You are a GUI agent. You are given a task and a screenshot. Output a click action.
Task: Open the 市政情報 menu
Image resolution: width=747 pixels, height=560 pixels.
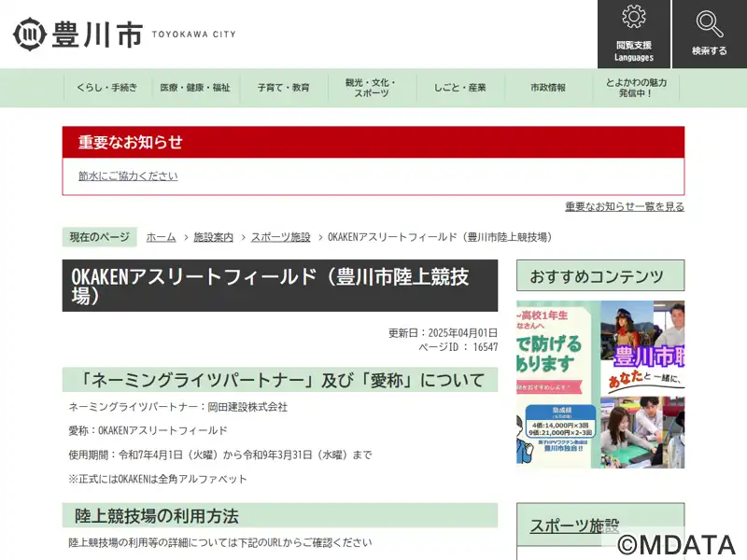[x=548, y=88]
